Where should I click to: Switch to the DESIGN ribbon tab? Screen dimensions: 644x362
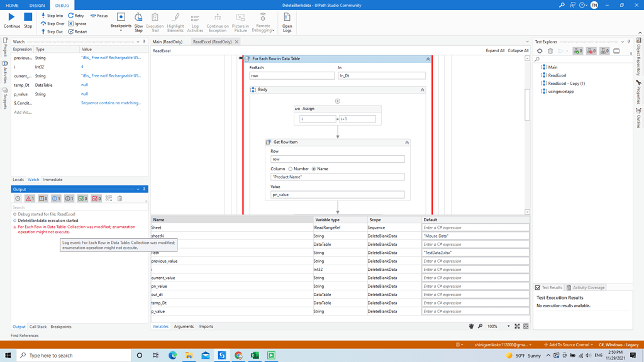(x=36, y=5)
